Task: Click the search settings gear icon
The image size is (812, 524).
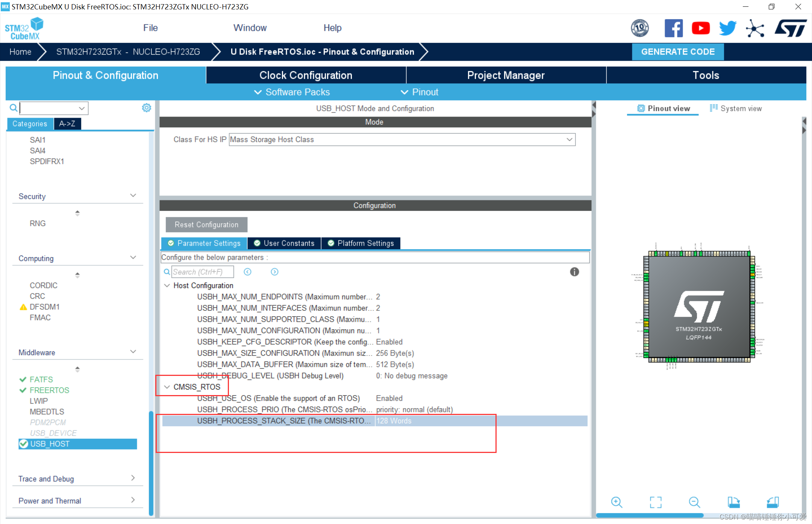Action: pyautogui.click(x=146, y=108)
